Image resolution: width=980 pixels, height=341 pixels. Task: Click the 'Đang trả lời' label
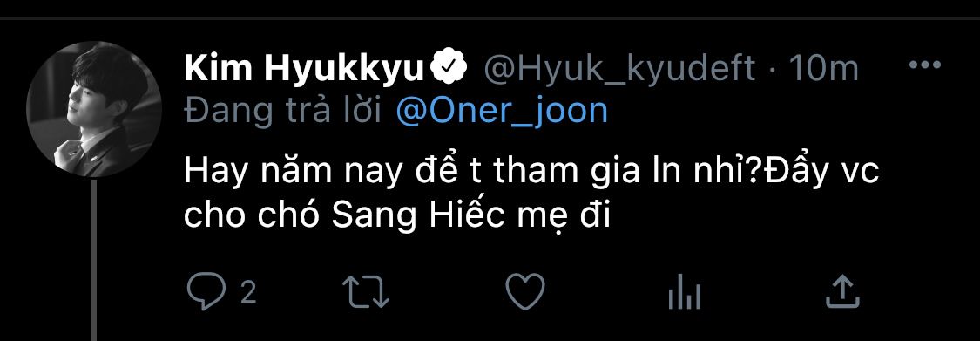[x=283, y=111]
